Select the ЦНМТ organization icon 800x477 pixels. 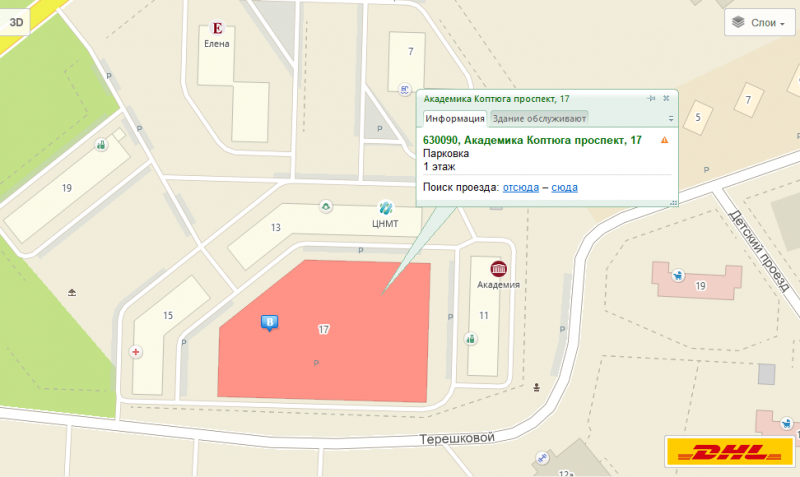click(385, 208)
